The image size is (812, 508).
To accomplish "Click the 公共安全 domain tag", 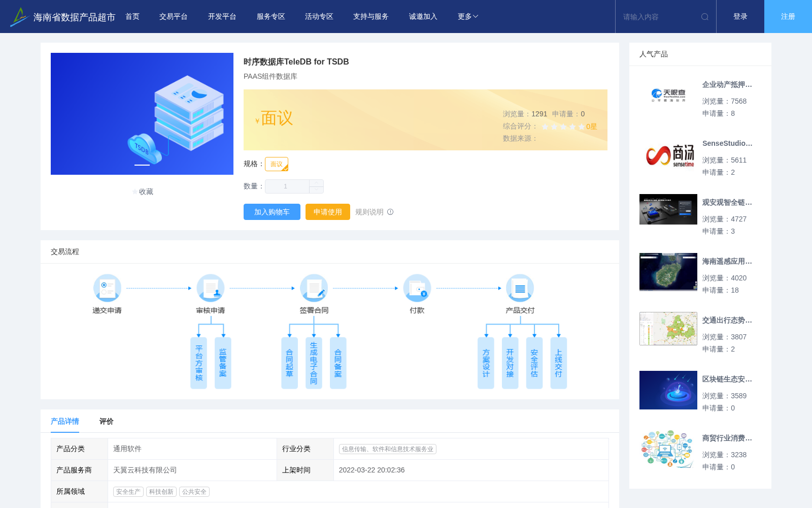I will point(194,492).
